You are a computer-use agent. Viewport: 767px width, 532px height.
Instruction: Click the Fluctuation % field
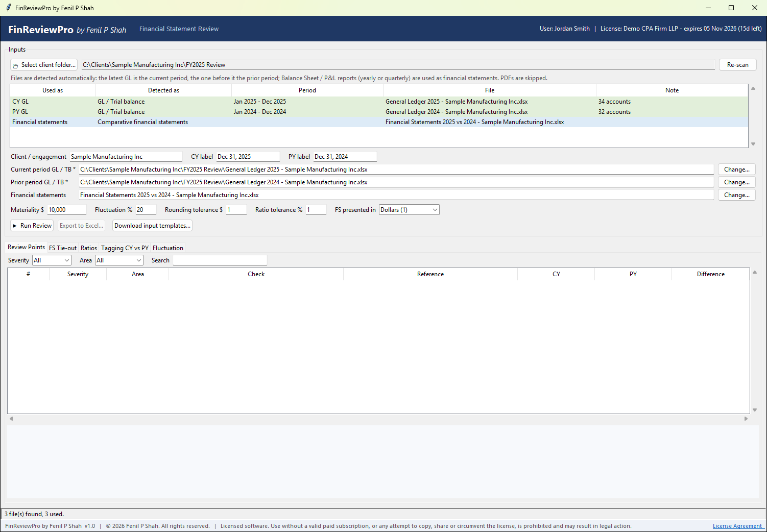[x=146, y=210]
